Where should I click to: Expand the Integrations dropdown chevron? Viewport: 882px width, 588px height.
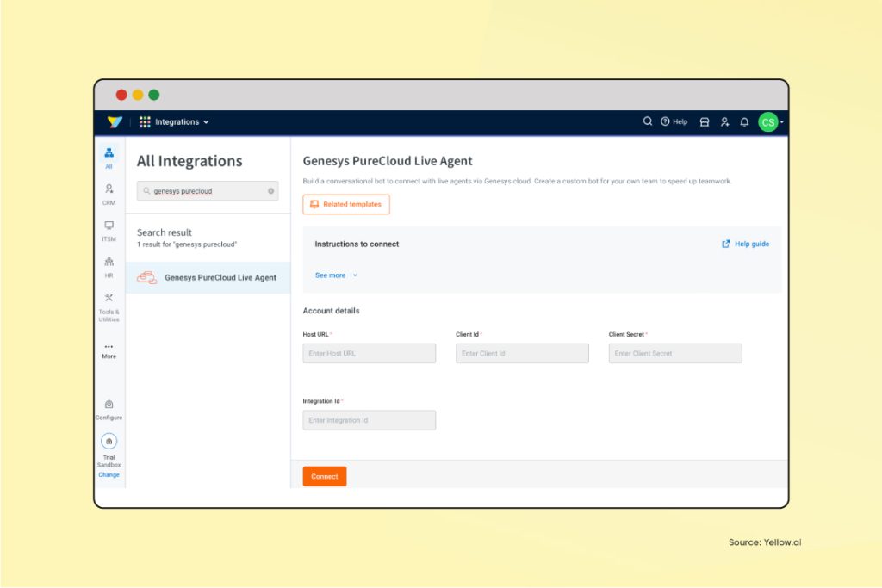[x=206, y=122]
